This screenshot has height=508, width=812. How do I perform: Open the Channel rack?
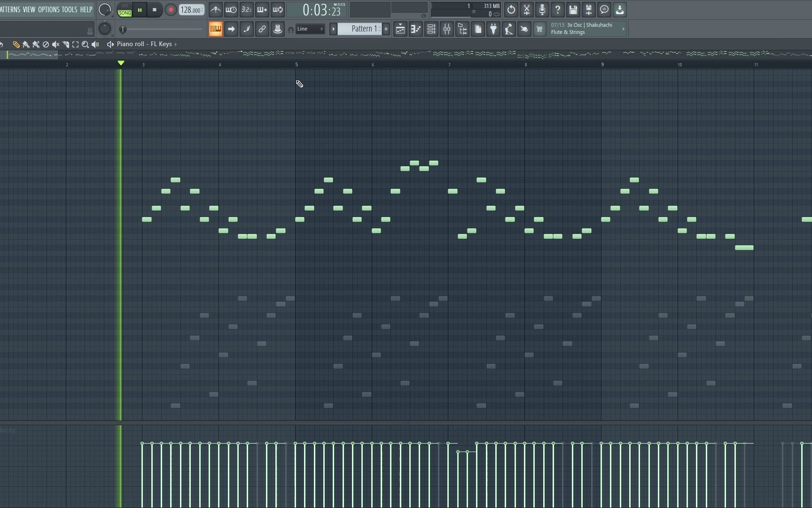(x=431, y=29)
